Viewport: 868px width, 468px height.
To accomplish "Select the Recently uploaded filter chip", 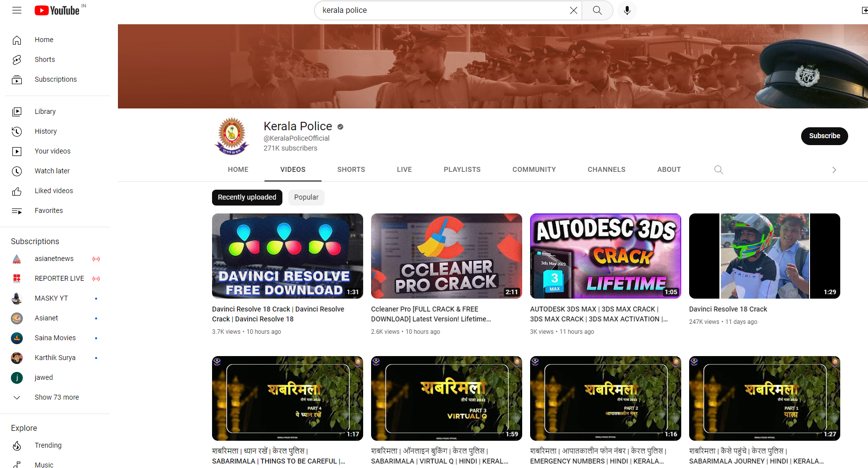I will 247,197.
